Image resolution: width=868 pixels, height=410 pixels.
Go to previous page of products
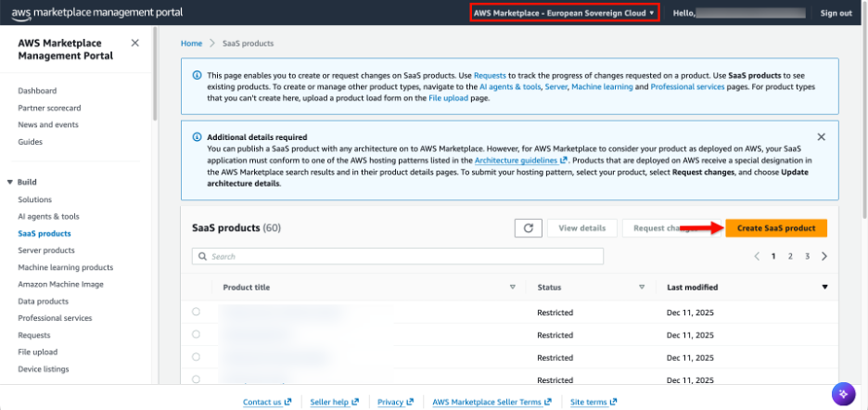coord(757,257)
